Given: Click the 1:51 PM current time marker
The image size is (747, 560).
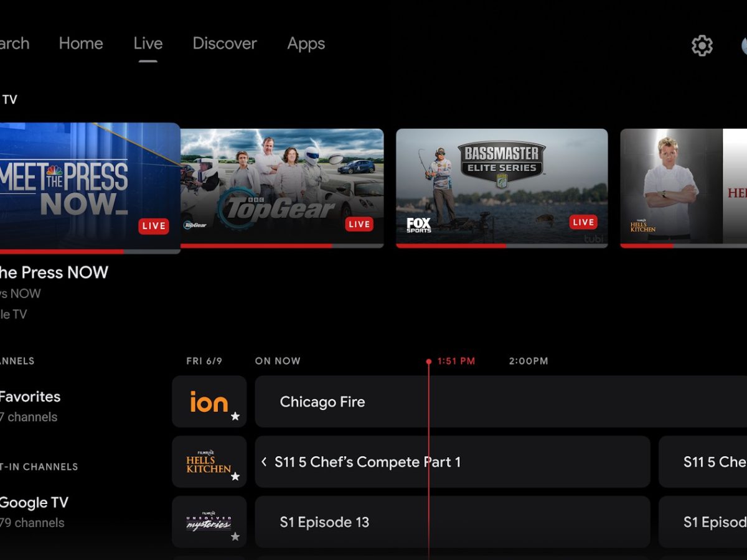Looking at the screenshot, I should (x=456, y=362).
